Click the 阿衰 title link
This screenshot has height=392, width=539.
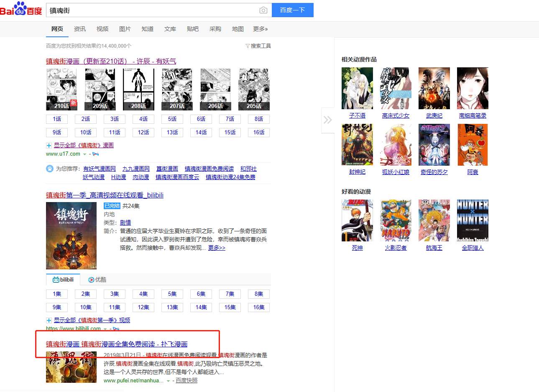point(473,172)
